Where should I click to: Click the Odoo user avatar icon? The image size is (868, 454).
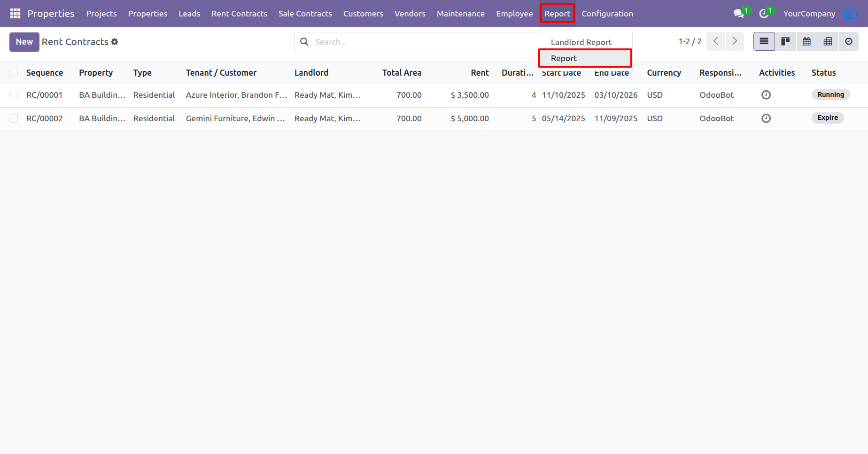[x=850, y=14]
